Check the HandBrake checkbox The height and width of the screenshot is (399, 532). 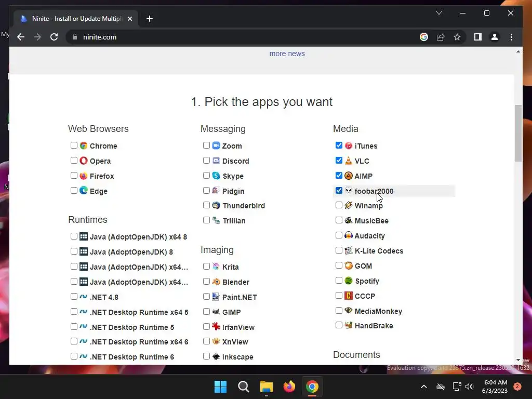click(x=339, y=325)
